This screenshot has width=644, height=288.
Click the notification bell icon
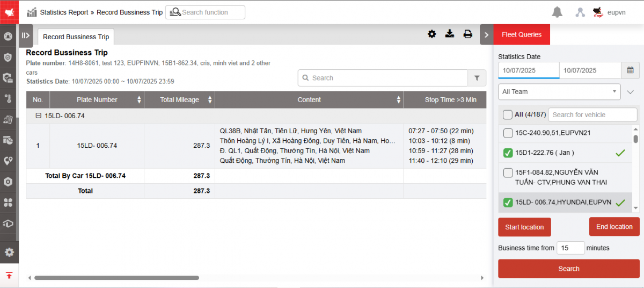557,12
